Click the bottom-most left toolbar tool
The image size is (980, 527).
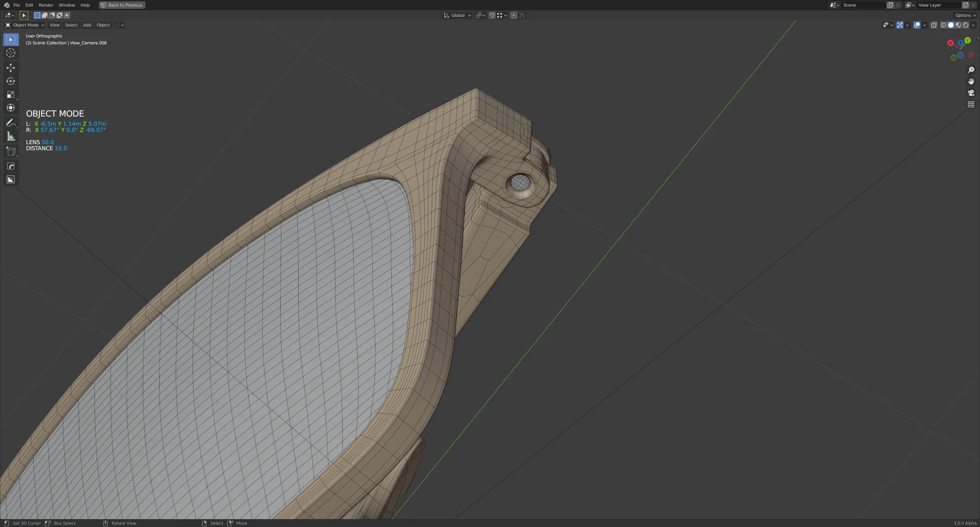(11, 179)
